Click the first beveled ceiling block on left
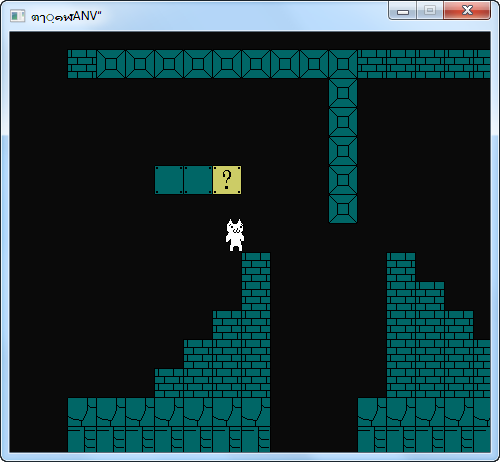This screenshot has height=462, width=500. pos(111,64)
